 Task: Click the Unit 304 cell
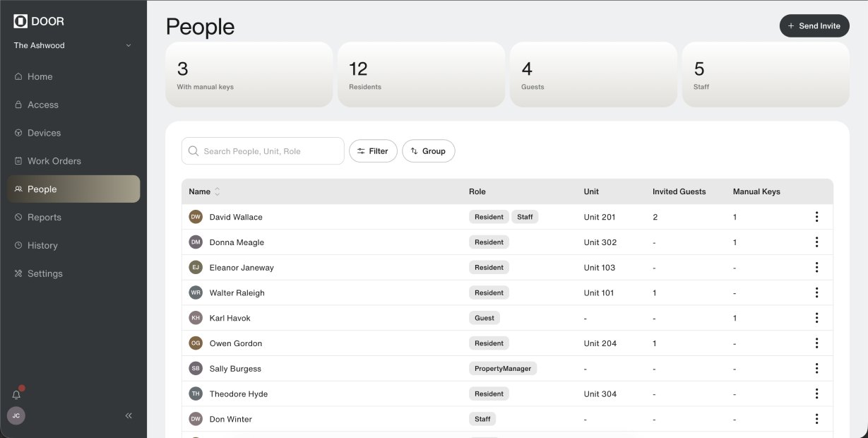[600, 393]
